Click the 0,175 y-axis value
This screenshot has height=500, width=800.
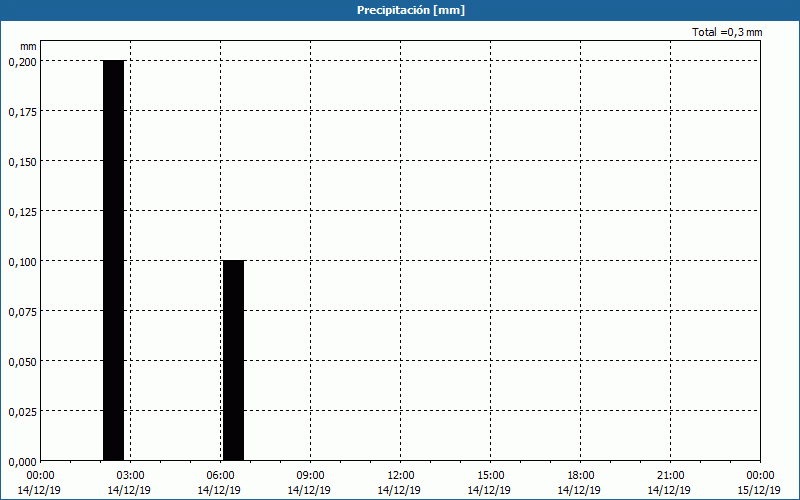[22, 112]
